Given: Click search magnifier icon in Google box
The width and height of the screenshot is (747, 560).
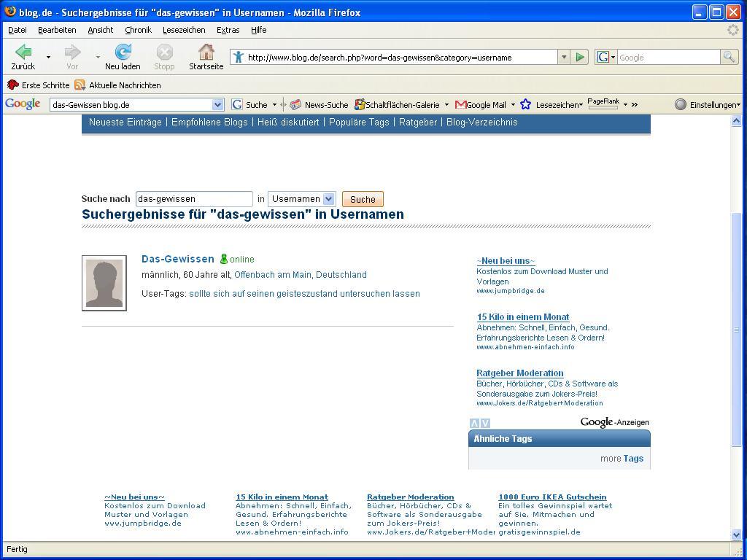Looking at the screenshot, I should 728,57.
